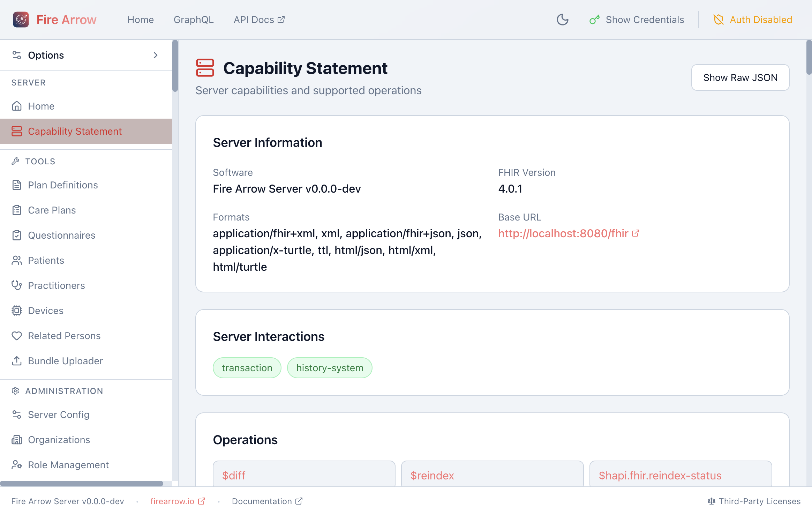Click the Fire Arrow logo icon
This screenshot has width=812, height=515.
click(21, 20)
